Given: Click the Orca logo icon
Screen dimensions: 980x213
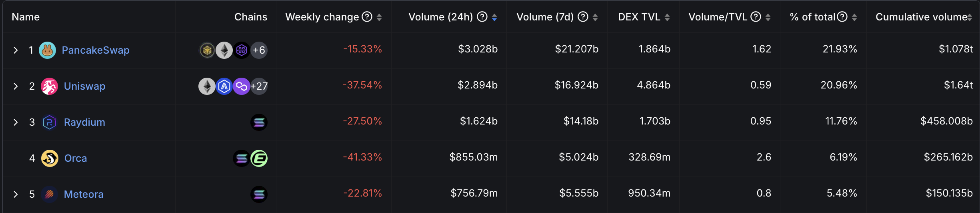Looking at the screenshot, I should (x=50, y=158).
